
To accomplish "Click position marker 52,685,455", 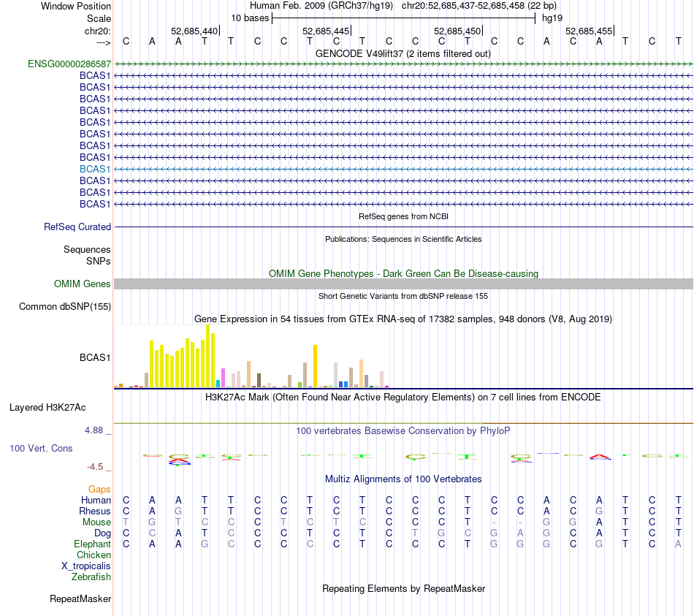I will pyautogui.click(x=589, y=31).
